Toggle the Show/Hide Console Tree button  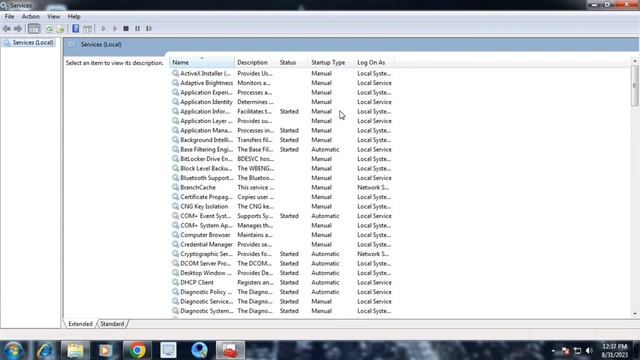34,29
